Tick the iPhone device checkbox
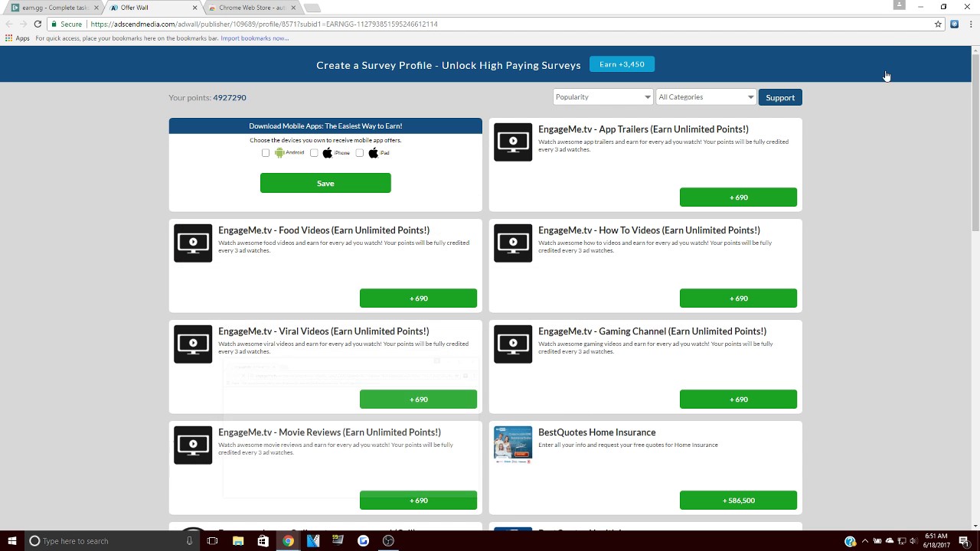 tap(314, 153)
